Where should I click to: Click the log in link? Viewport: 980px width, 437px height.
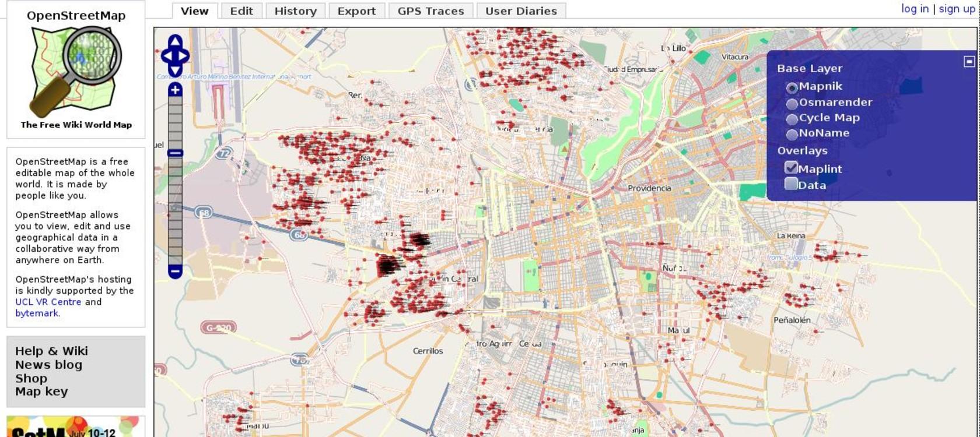click(915, 9)
